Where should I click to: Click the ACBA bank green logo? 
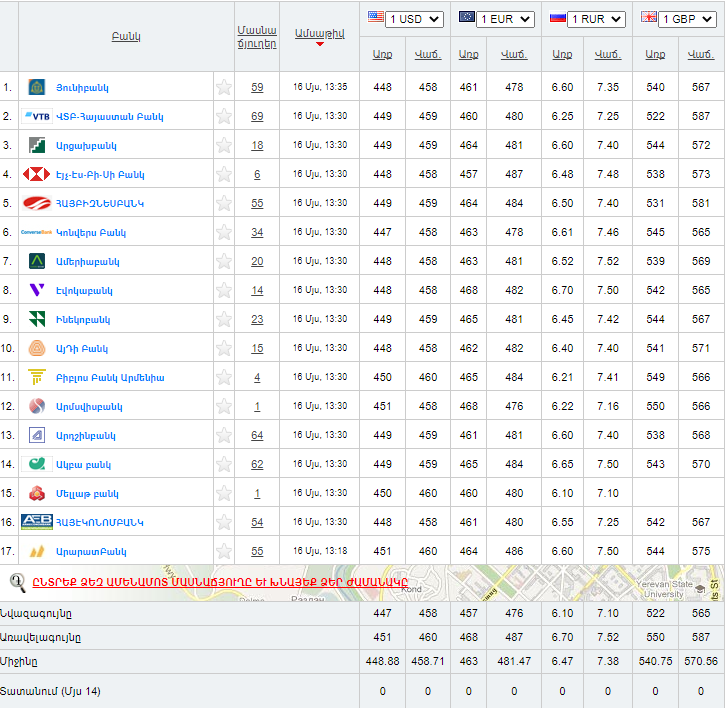coord(37,464)
